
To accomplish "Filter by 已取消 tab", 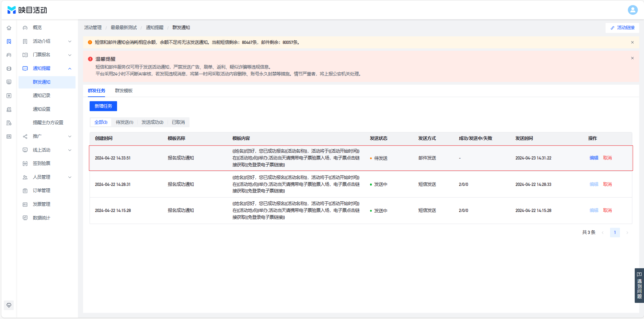I will (x=178, y=122).
